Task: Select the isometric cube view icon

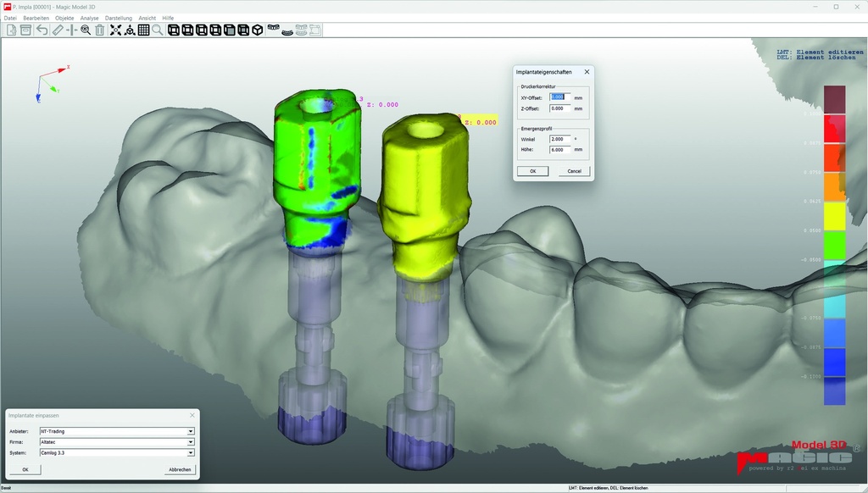Action: (x=258, y=30)
